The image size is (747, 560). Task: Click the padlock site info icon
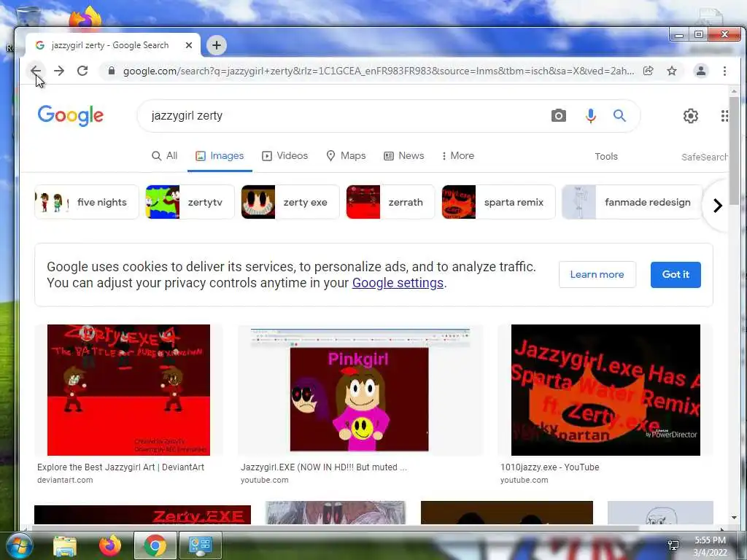(112, 71)
